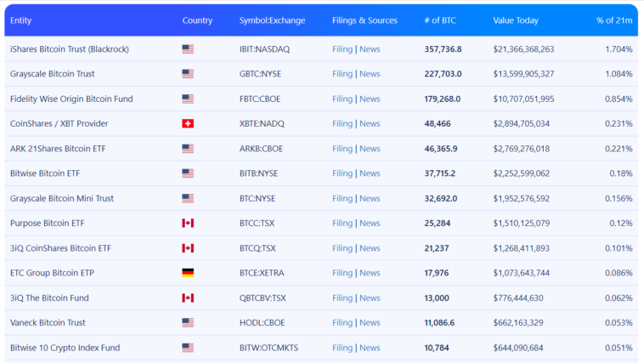Open Filing link for Bitwise 10 Crypto Index
The height and width of the screenshot is (363, 644).
coord(342,348)
